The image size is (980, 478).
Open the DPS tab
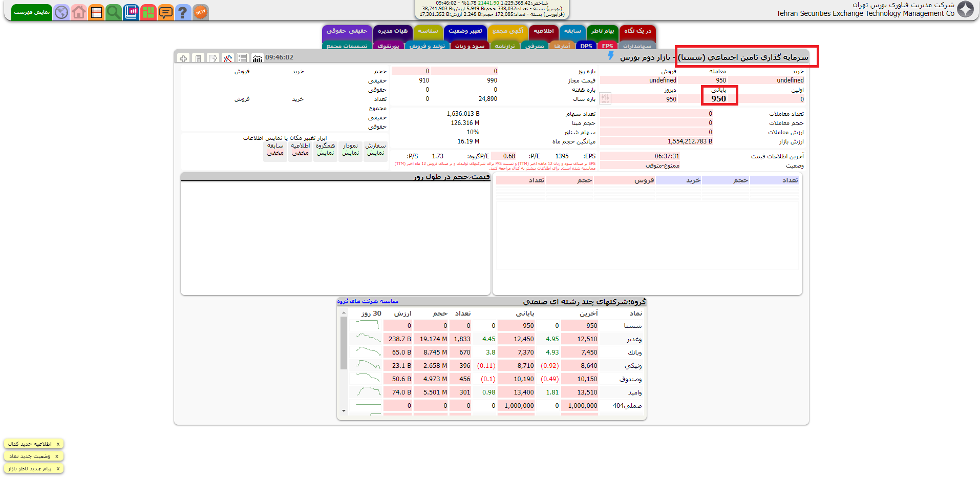[x=586, y=46]
